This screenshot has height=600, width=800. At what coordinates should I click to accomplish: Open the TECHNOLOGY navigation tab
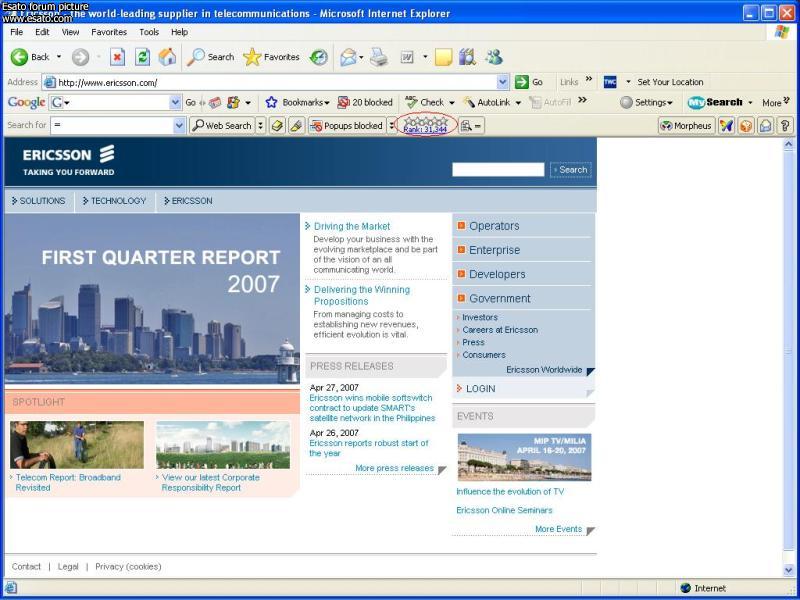(114, 201)
